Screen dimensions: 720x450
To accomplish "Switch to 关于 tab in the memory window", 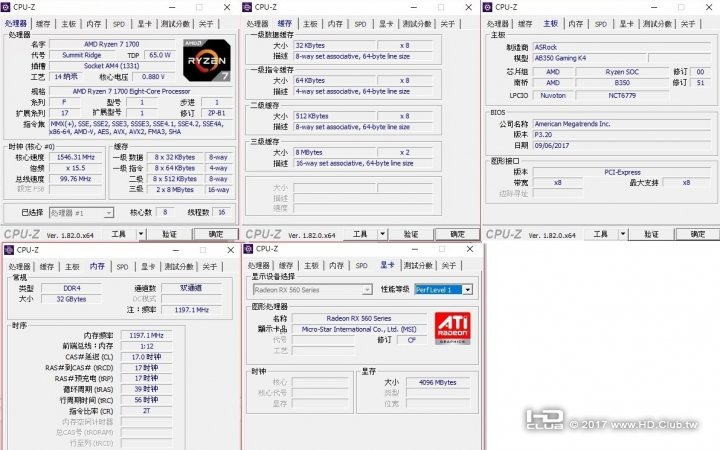I will point(209,266).
